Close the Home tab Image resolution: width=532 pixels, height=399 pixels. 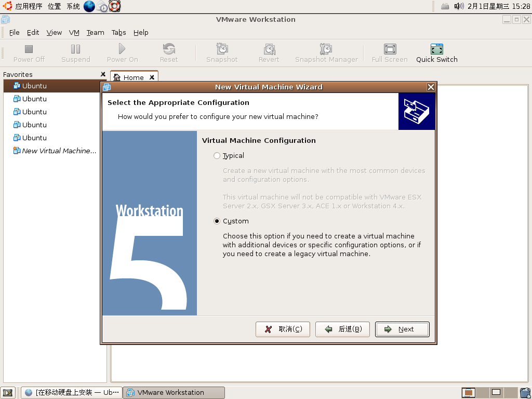click(152, 77)
